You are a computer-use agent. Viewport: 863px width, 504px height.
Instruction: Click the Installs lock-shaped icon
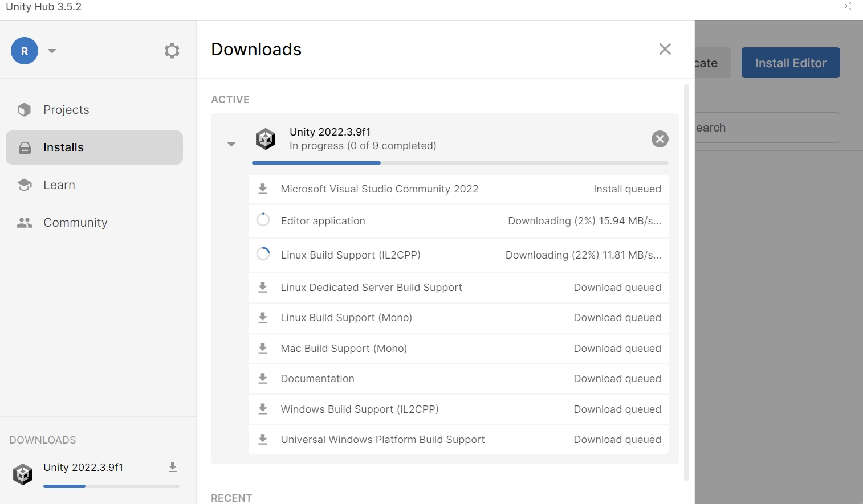pos(25,147)
